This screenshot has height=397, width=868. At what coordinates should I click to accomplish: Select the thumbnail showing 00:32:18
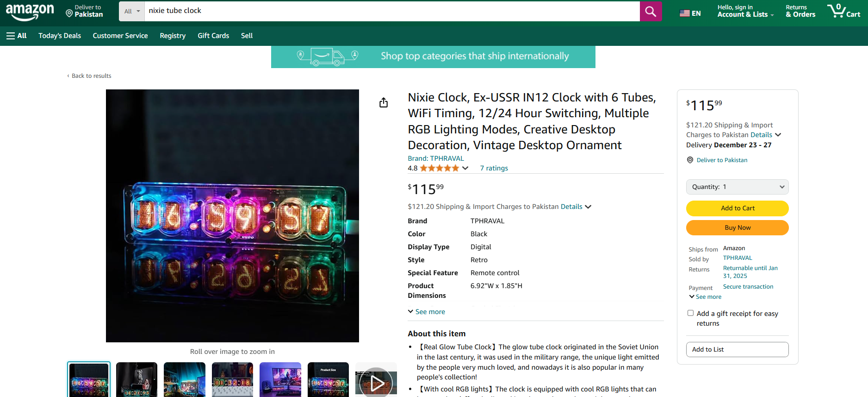tap(232, 380)
